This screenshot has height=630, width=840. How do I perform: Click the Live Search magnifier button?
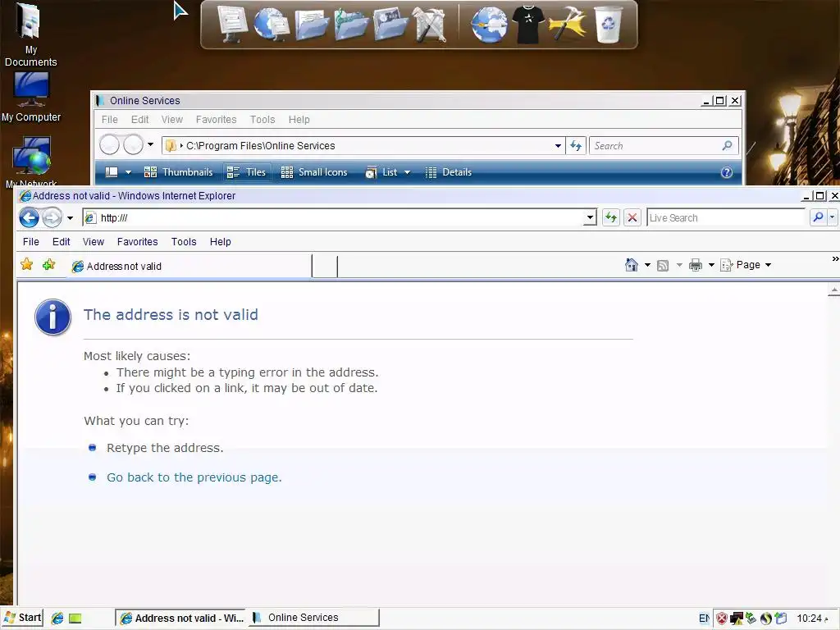coord(818,217)
